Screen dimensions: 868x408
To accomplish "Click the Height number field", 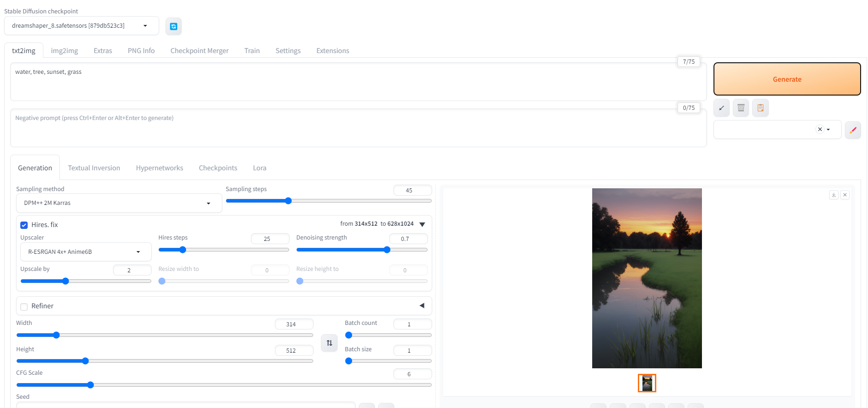I will click(x=294, y=350).
